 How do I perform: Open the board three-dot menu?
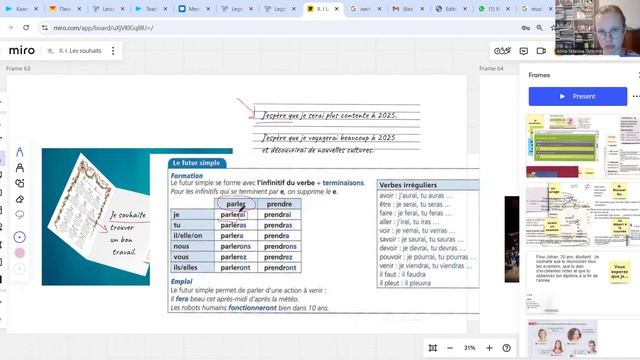[x=113, y=51]
